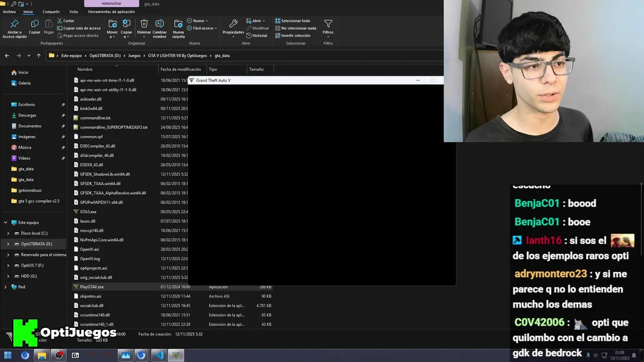The image size is (644, 362).
Task: Collapse the Este equipo tree node
Action: coord(6,222)
